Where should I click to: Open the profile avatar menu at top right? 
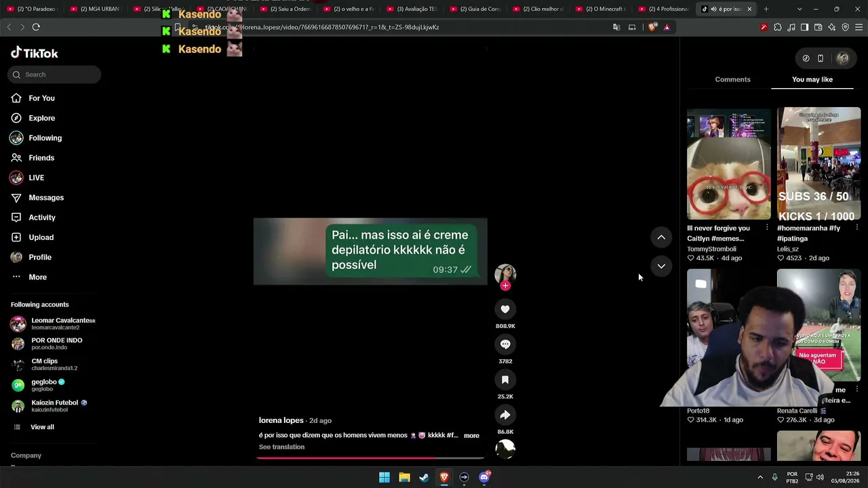click(843, 58)
